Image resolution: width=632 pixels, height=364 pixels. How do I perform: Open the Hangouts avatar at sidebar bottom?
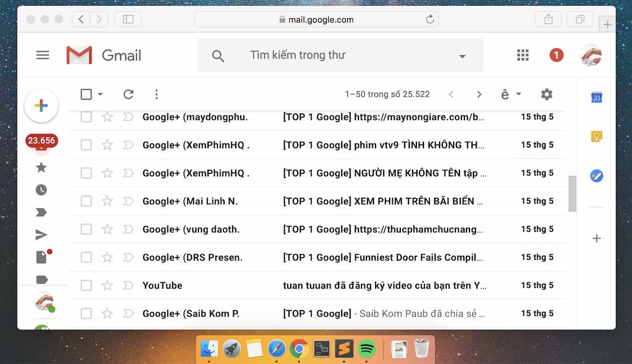click(44, 301)
